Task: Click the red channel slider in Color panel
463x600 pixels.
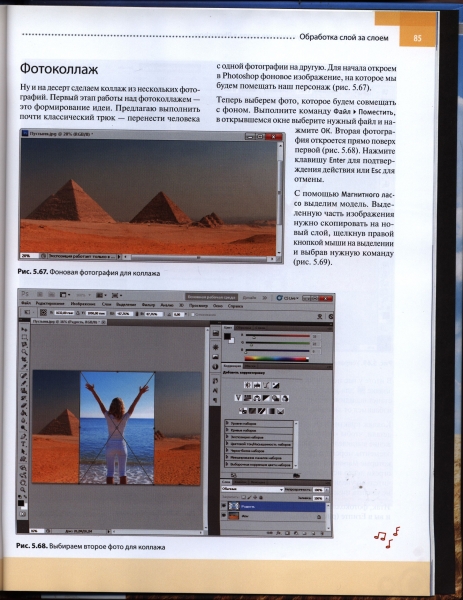Action: click(x=278, y=336)
